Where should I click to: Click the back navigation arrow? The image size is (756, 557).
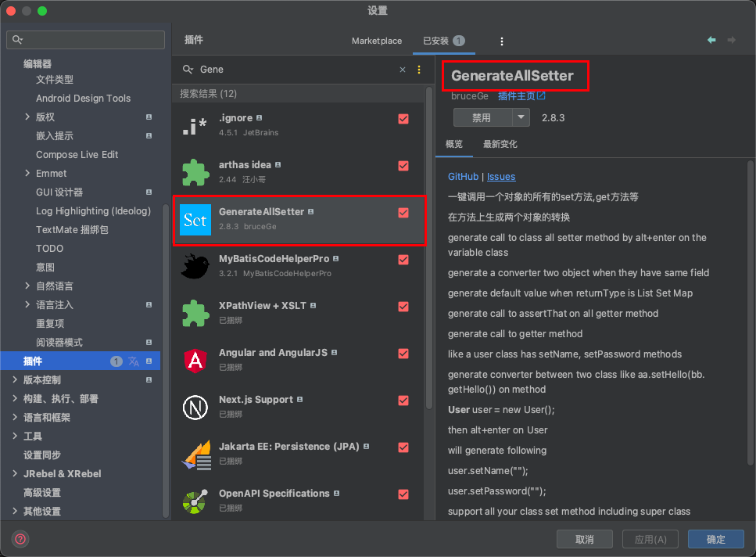(711, 40)
